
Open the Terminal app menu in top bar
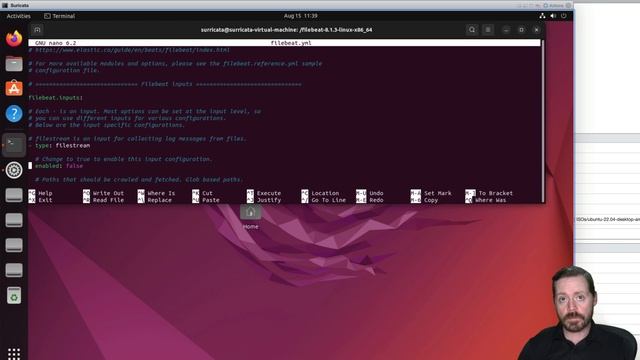[60, 16]
